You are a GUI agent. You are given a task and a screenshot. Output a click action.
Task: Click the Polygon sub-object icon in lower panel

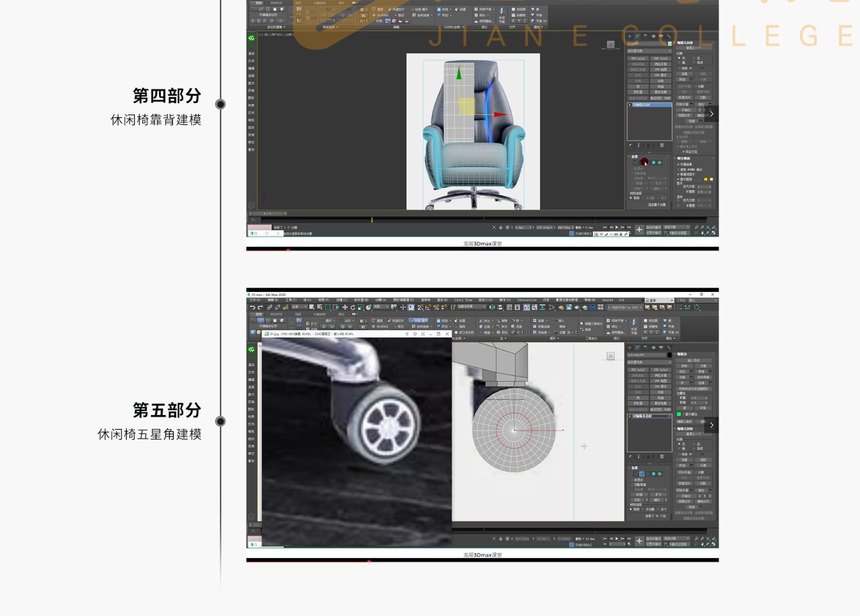click(x=654, y=474)
